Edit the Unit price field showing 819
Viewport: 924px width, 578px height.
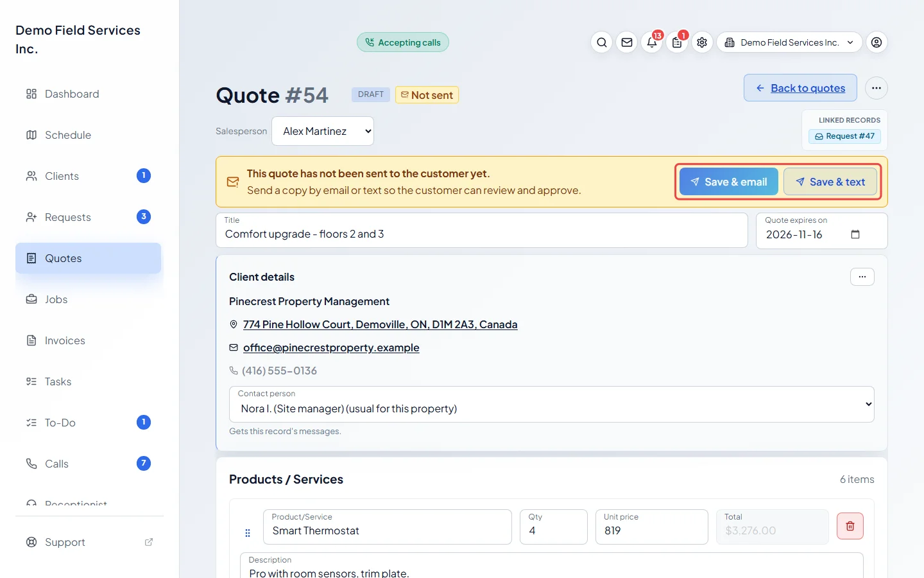[652, 527]
